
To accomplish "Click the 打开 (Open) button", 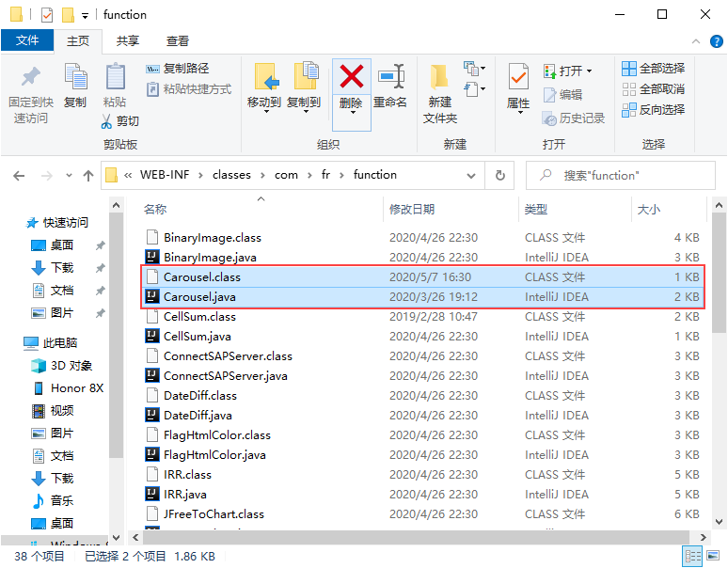I will click(567, 71).
